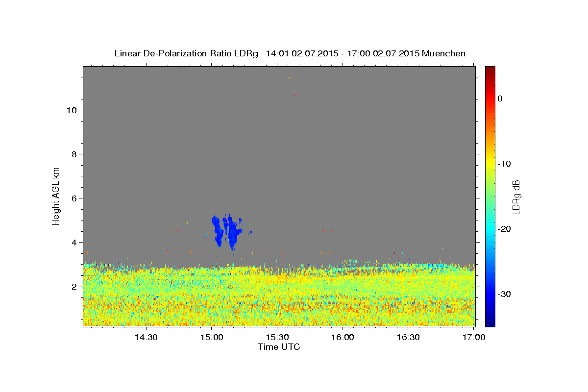588x392 pixels.
Task: Click the plot title text 'Linear De-Polarization Ratio LDRg'
Action: (x=186, y=53)
